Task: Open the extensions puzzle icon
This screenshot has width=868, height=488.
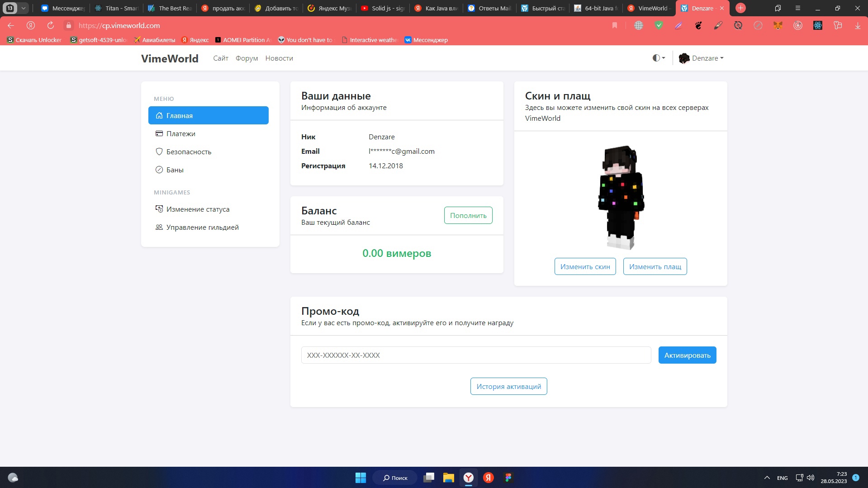Action: pos(838,25)
